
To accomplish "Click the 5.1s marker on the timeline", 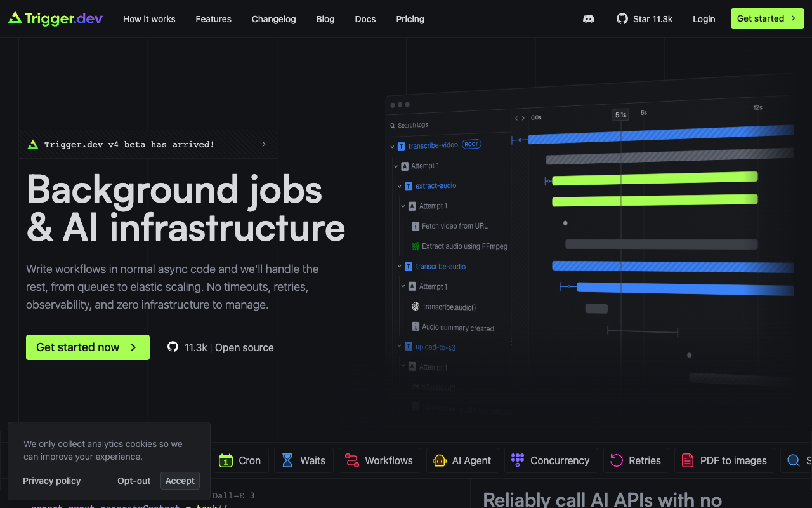I will pyautogui.click(x=620, y=114).
